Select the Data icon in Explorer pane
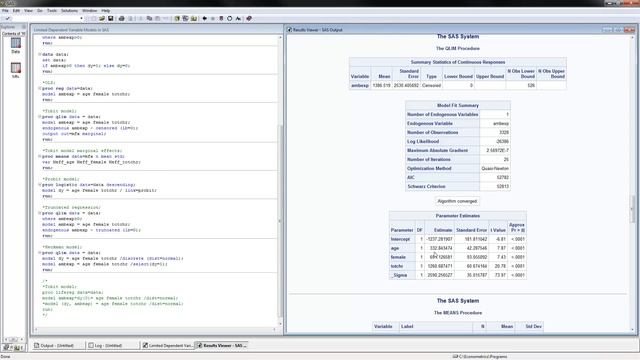640x360 pixels. pyautogui.click(x=16, y=46)
